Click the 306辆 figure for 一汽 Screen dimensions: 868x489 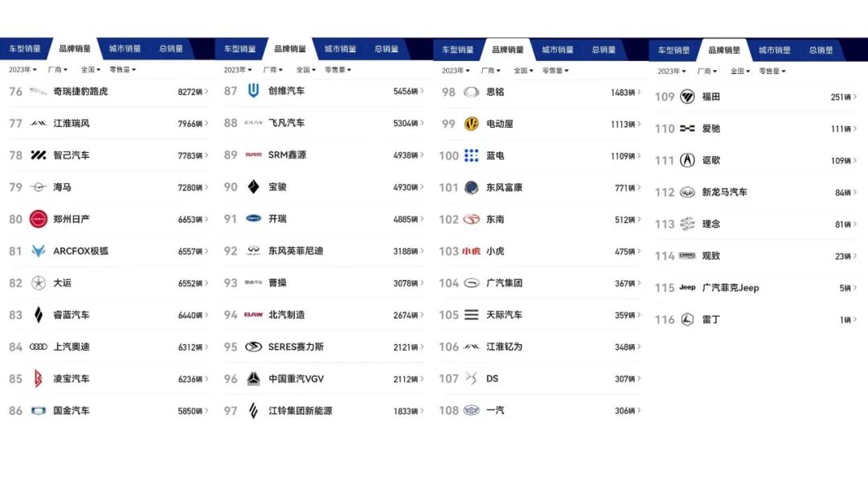coord(624,411)
